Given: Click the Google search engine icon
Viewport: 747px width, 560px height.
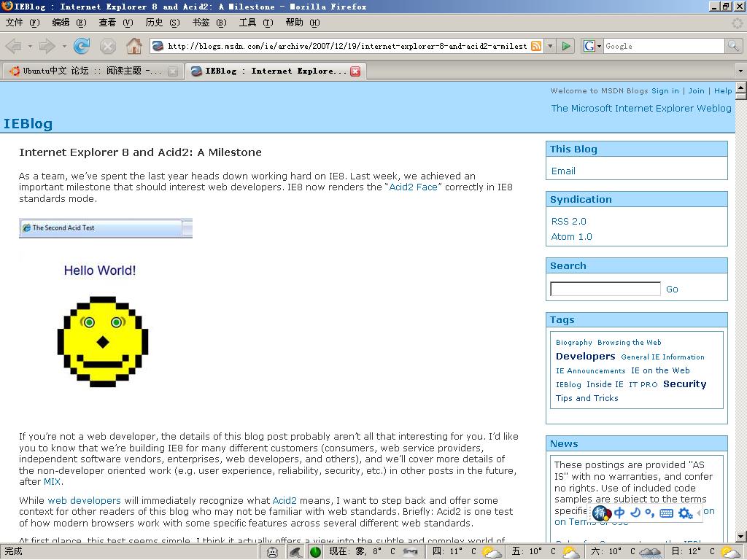Looking at the screenshot, I should 589,46.
